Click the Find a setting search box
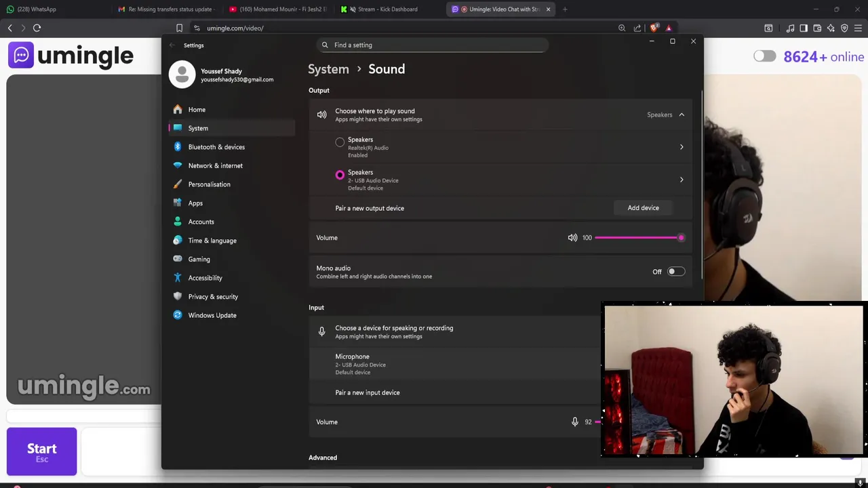This screenshot has width=868, height=488. click(432, 45)
